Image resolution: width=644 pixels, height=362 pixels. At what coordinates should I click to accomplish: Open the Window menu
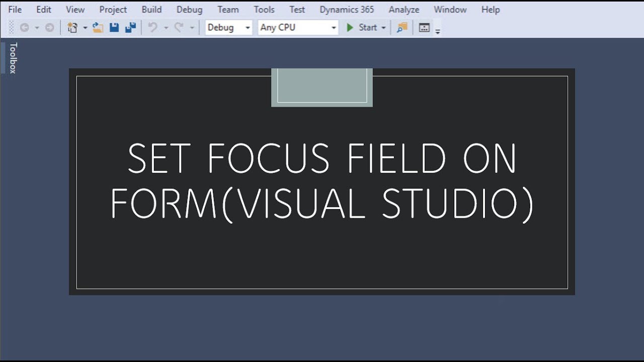(450, 10)
